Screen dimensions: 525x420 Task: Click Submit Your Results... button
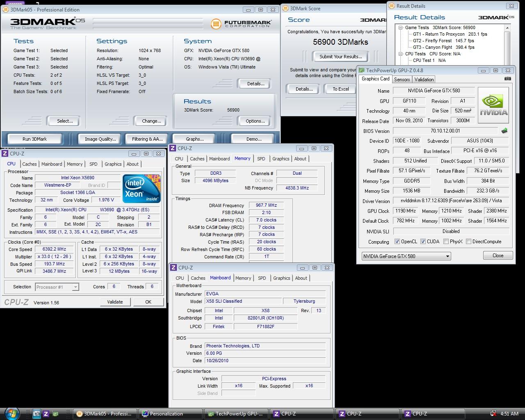click(x=340, y=57)
